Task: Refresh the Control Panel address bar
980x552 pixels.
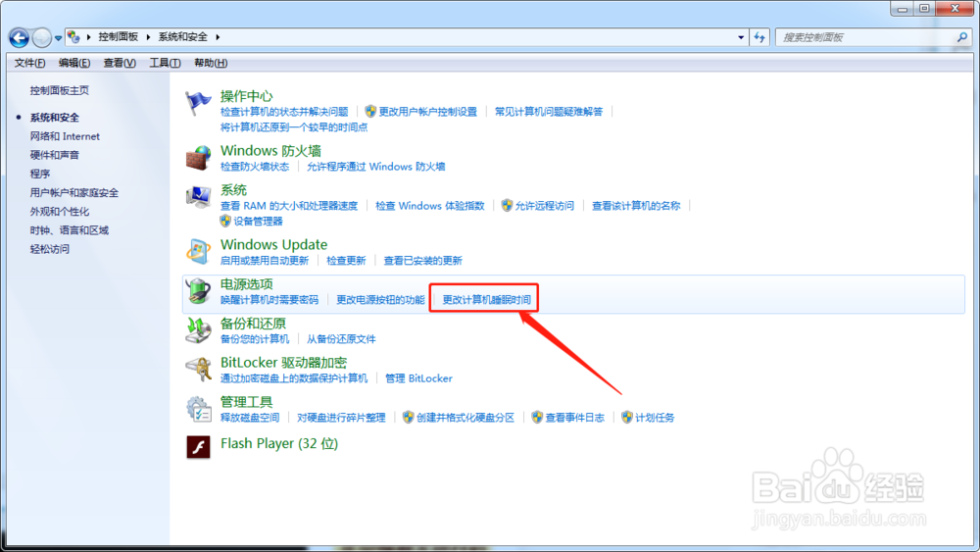Action: pyautogui.click(x=759, y=37)
